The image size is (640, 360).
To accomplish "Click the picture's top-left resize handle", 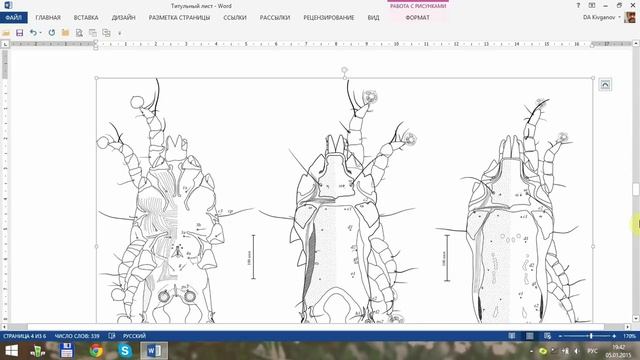I will (96, 78).
